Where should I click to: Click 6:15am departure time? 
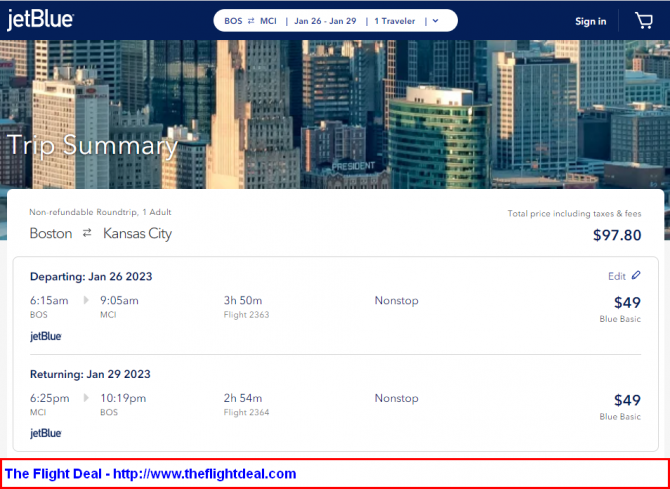point(49,300)
